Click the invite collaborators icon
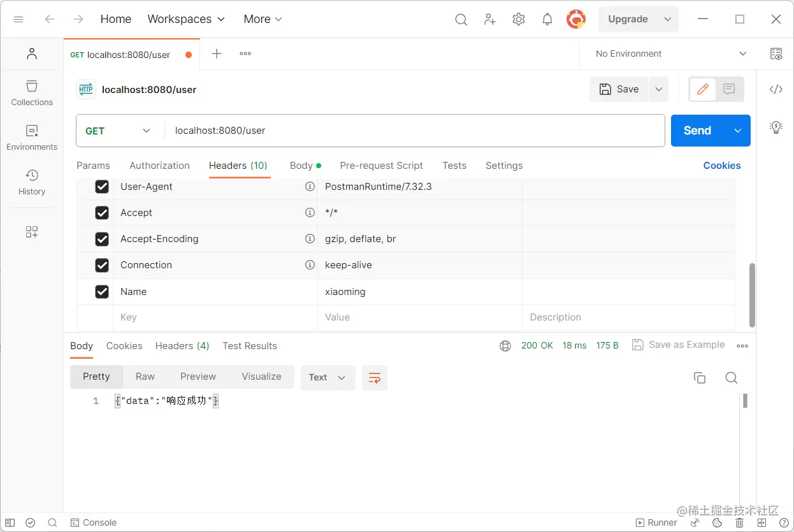Viewport: 794px width, 532px height. point(489,19)
